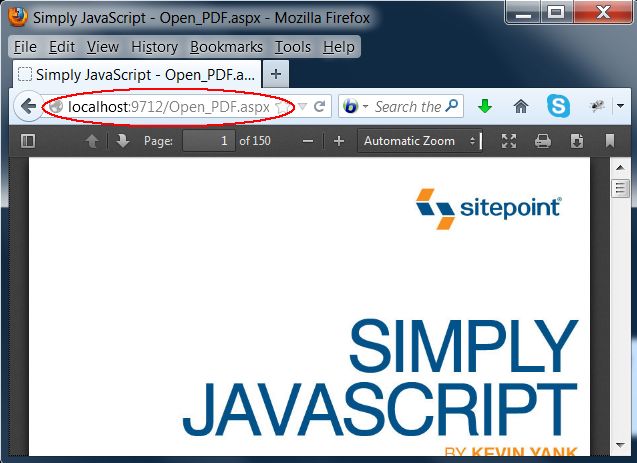Viewport: 637px width, 463px height.
Task: Reload the current page
Action: tap(320, 106)
